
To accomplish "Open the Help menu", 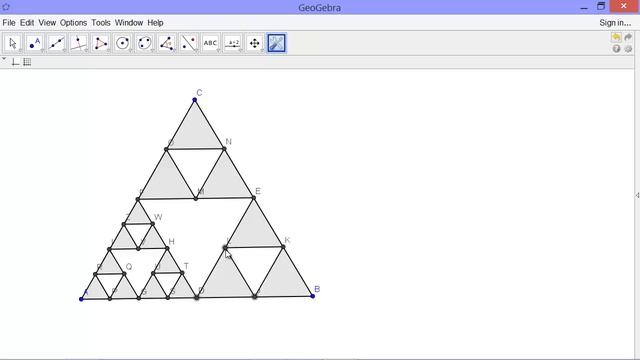I will click(155, 23).
